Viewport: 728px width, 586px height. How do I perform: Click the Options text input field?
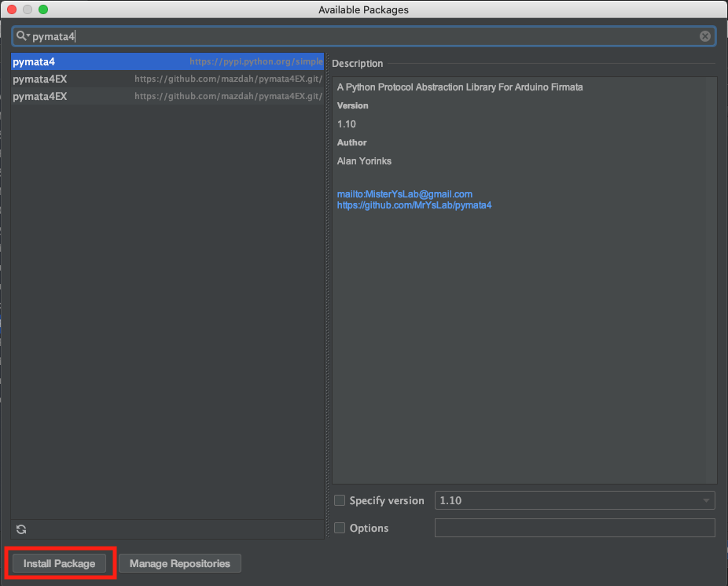pyautogui.click(x=575, y=528)
